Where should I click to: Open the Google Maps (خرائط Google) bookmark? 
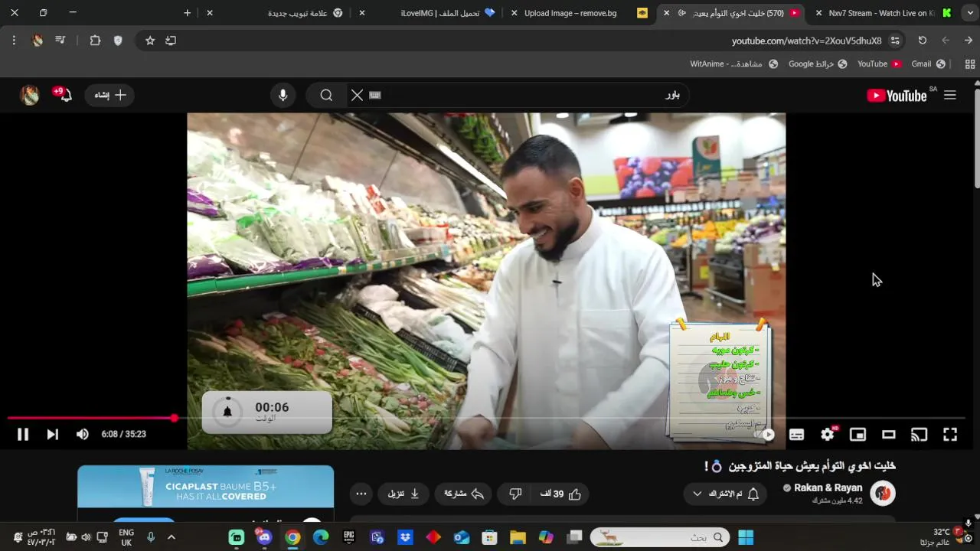pyautogui.click(x=818, y=64)
